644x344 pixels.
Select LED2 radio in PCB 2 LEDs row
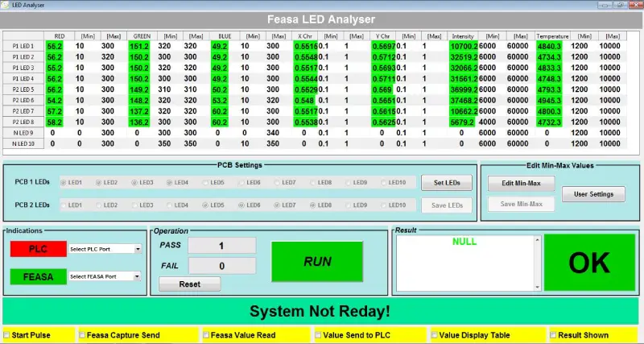[x=98, y=205]
